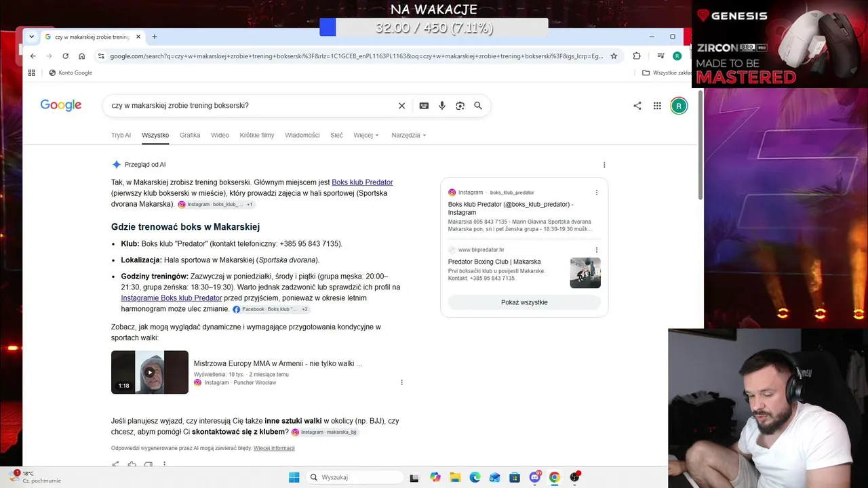Click the page vertical scrollbar thumb
The image size is (868, 488).
point(701,144)
